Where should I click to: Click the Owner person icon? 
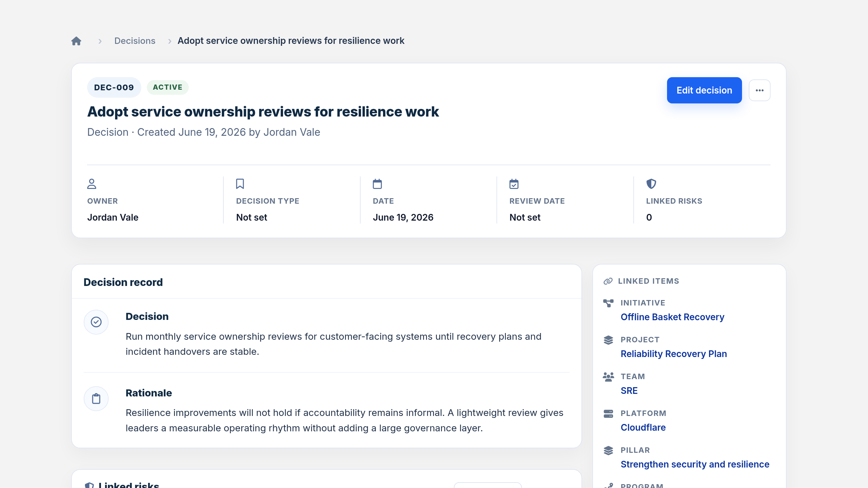pos(92,184)
